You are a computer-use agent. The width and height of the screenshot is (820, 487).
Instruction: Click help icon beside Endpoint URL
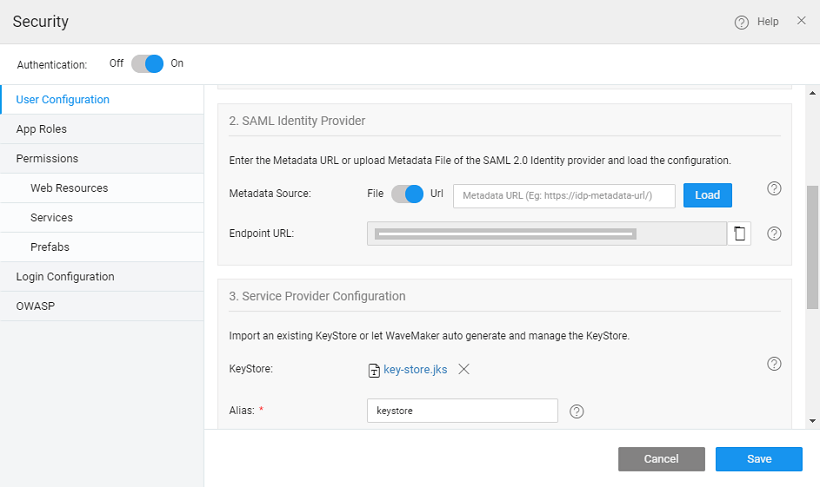773,234
